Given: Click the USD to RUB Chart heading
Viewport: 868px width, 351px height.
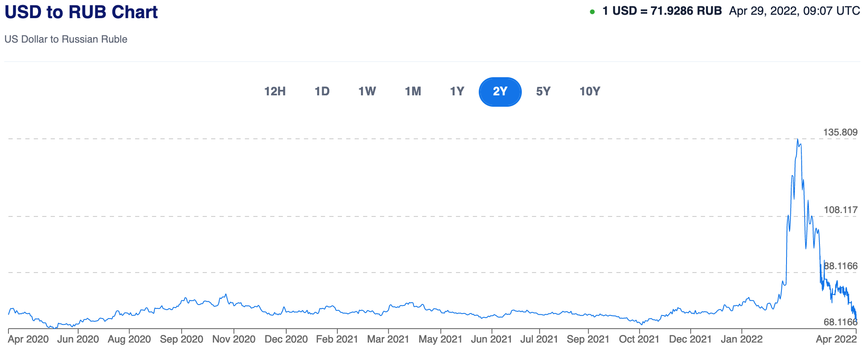Looking at the screenshot, I should tap(81, 12).
